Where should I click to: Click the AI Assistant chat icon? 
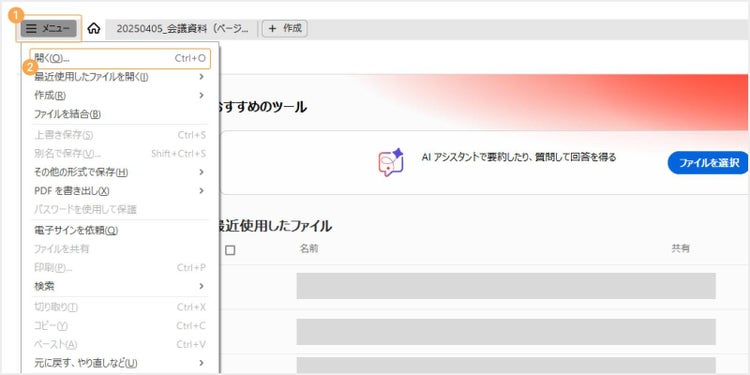click(391, 163)
